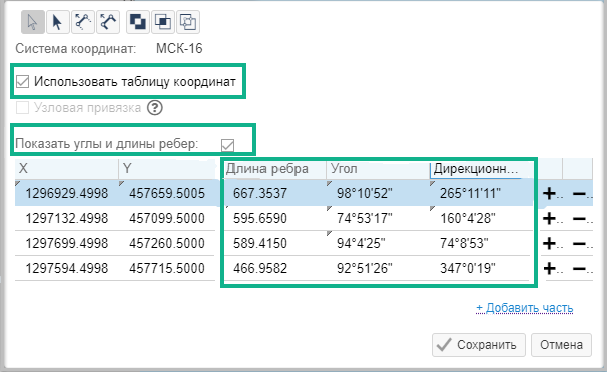Add a point after row 1297132.4998
The height and width of the screenshot is (372, 607).
click(550, 218)
